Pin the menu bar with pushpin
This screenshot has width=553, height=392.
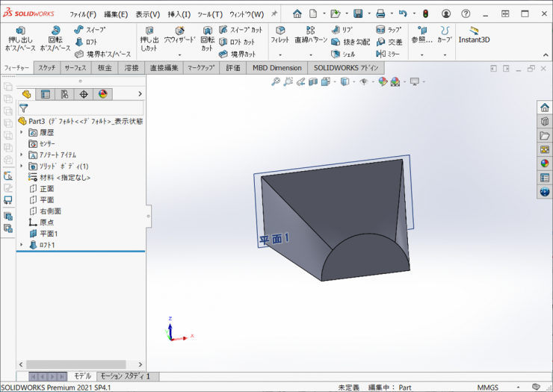pos(274,14)
